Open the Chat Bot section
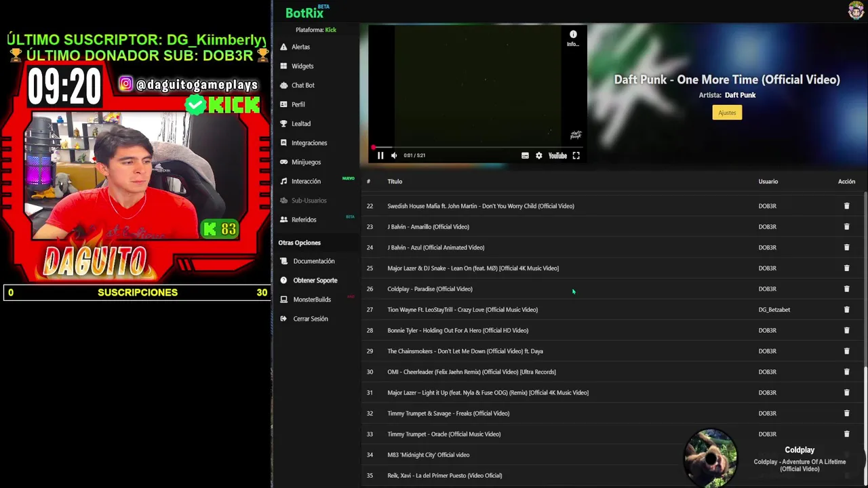 click(x=302, y=85)
